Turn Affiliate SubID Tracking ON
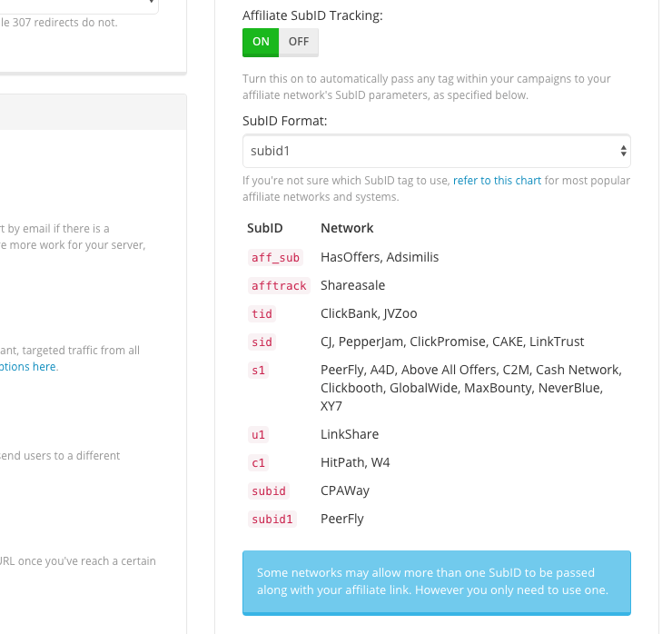Screen dimensions: 672x634 click(x=261, y=42)
